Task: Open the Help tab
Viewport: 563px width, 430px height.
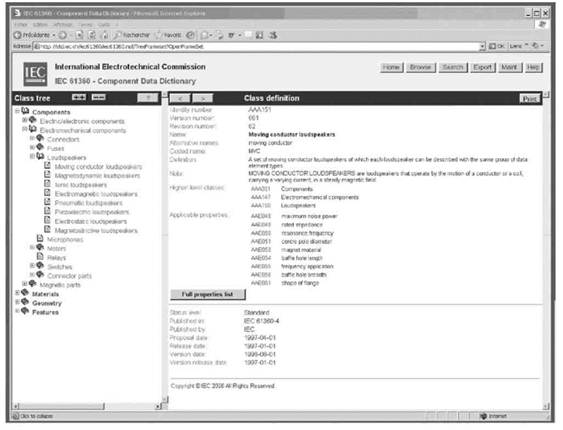Action: coord(533,67)
